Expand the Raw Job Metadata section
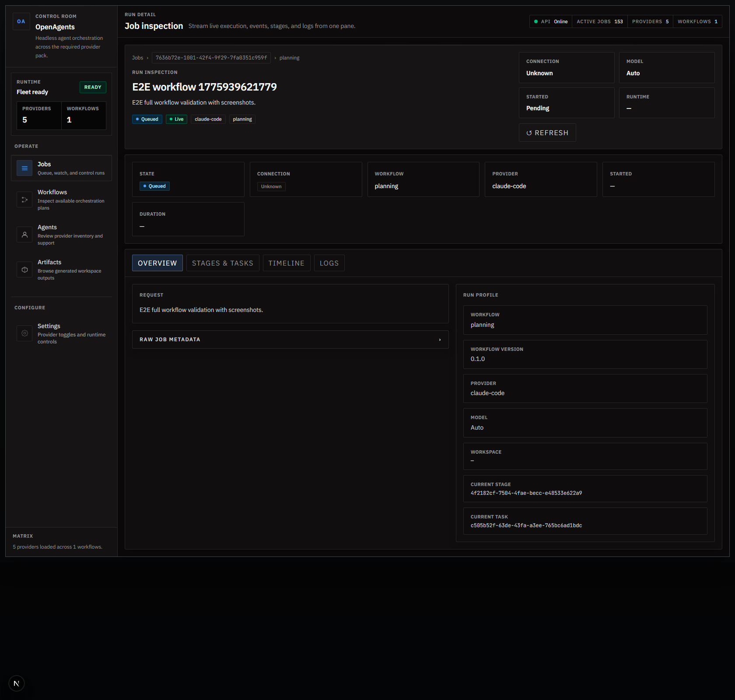Screen dimensions: 735x700 point(290,339)
